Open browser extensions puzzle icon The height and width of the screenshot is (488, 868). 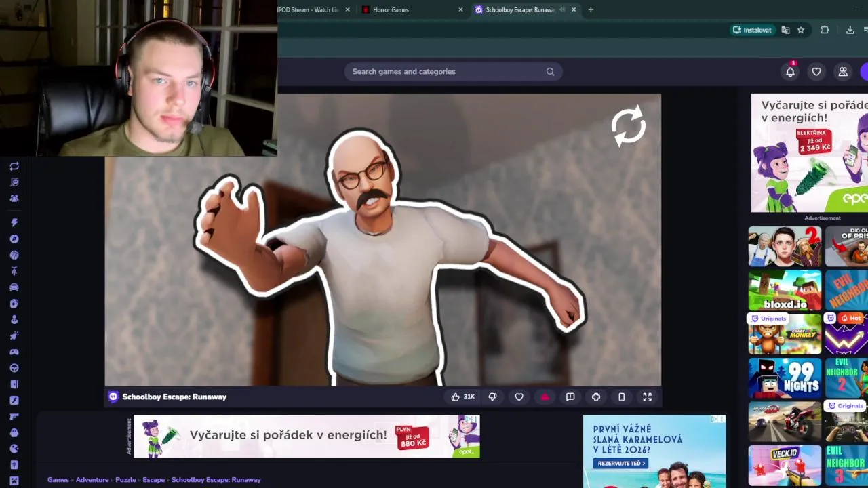pos(825,30)
